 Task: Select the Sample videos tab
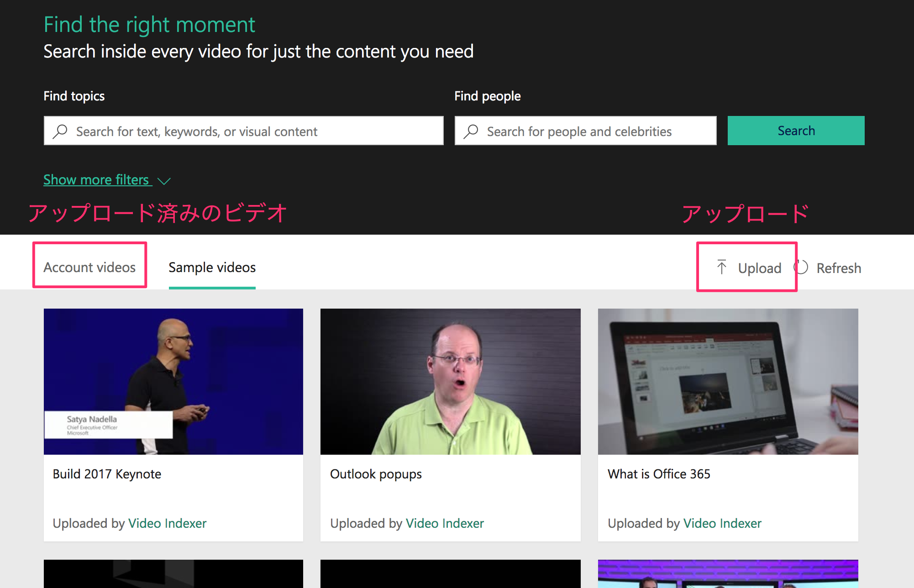(212, 268)
